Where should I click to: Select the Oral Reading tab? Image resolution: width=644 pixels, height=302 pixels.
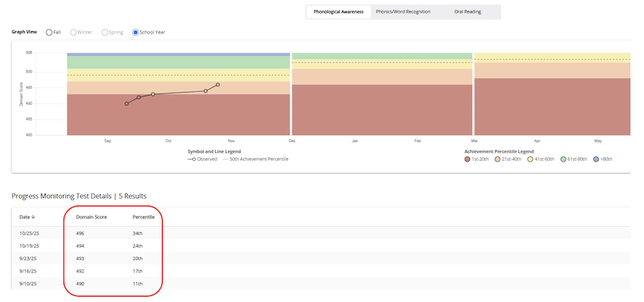467,12
